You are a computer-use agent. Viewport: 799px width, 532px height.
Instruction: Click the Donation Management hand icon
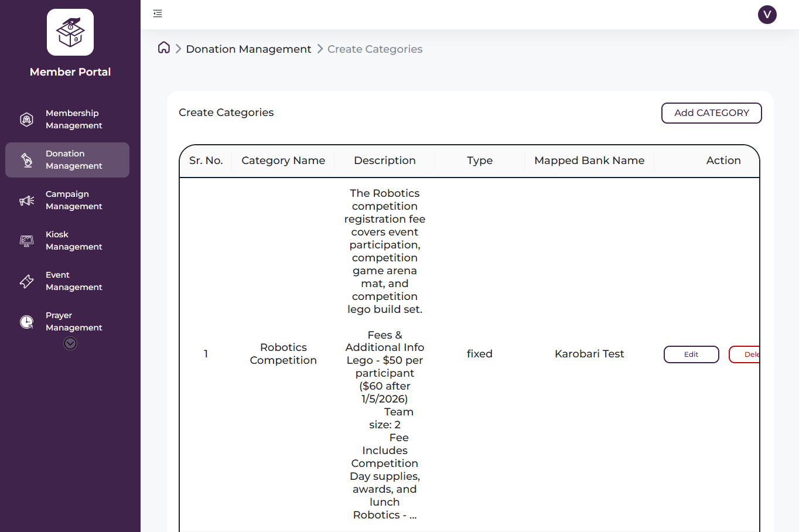[26, 160]
